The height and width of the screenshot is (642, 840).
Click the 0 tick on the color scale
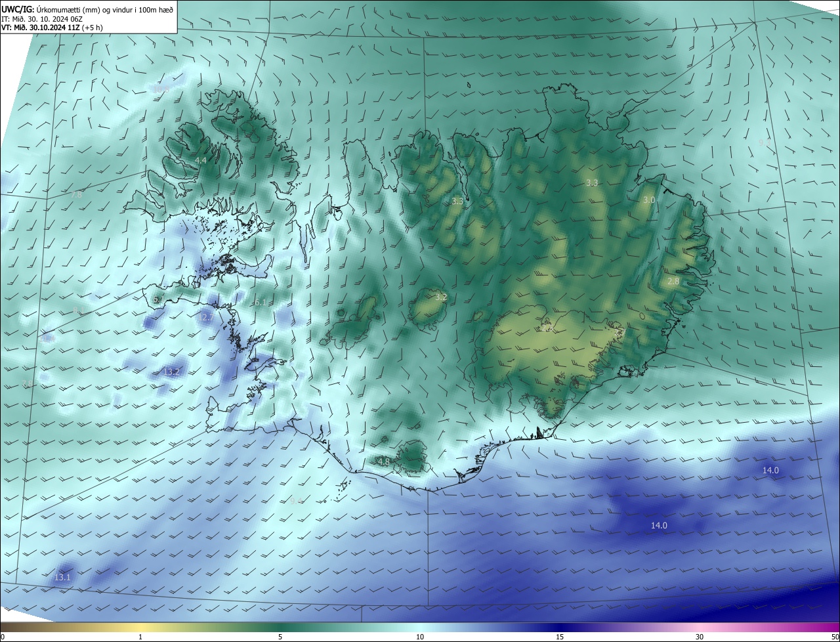3,637
